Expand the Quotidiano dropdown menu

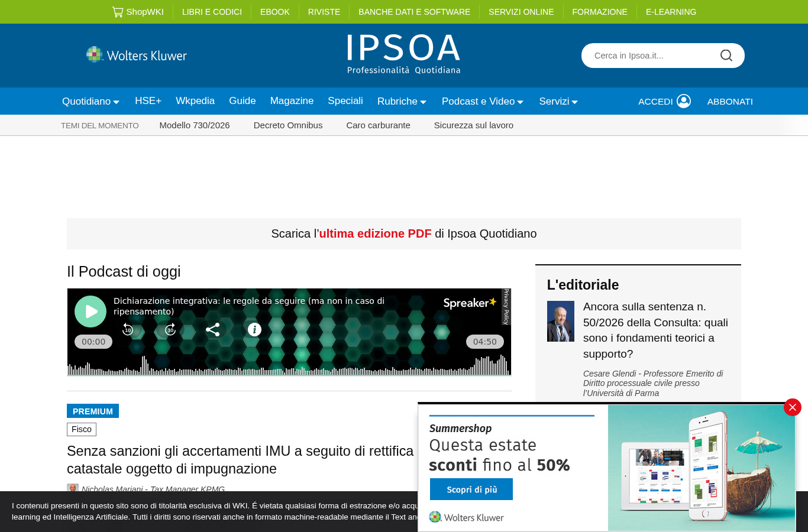[91, 102]
